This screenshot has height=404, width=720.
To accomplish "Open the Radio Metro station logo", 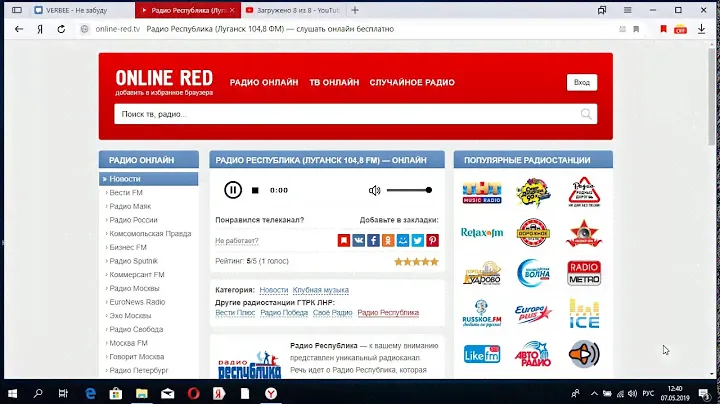I will tap(584, 273).
